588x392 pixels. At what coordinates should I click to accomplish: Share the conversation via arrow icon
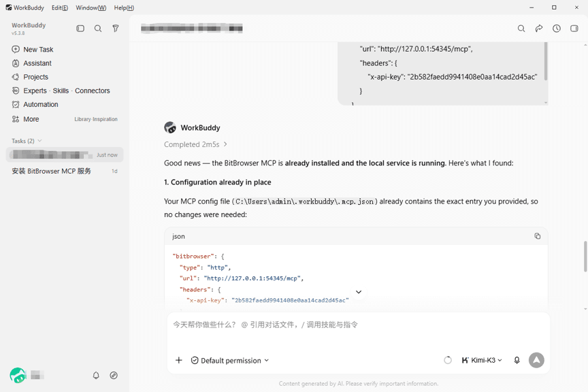[539, 29]
